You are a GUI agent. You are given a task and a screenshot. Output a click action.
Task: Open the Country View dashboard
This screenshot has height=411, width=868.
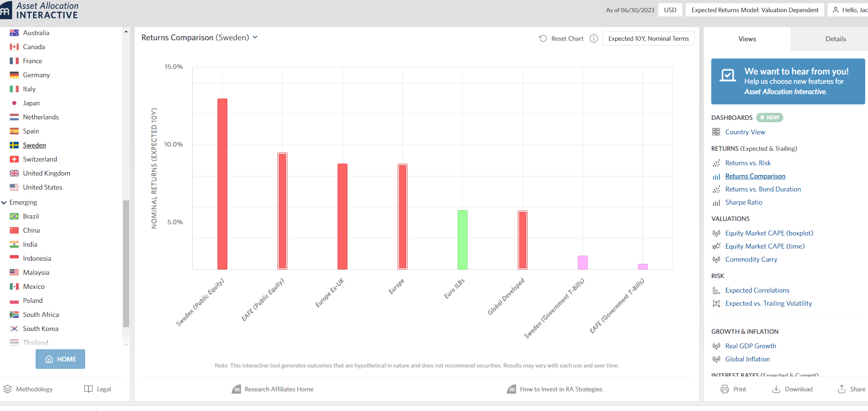745,132
